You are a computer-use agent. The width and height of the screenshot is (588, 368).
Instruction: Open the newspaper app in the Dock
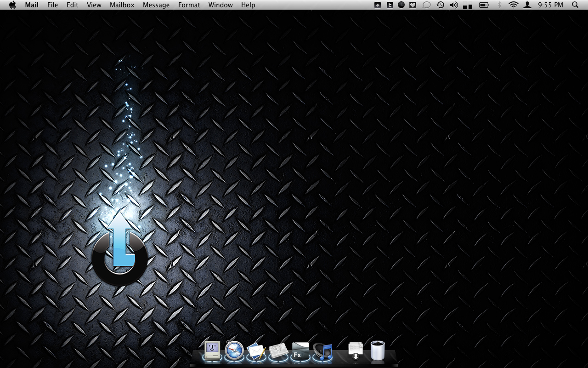[x=278, y=351]
